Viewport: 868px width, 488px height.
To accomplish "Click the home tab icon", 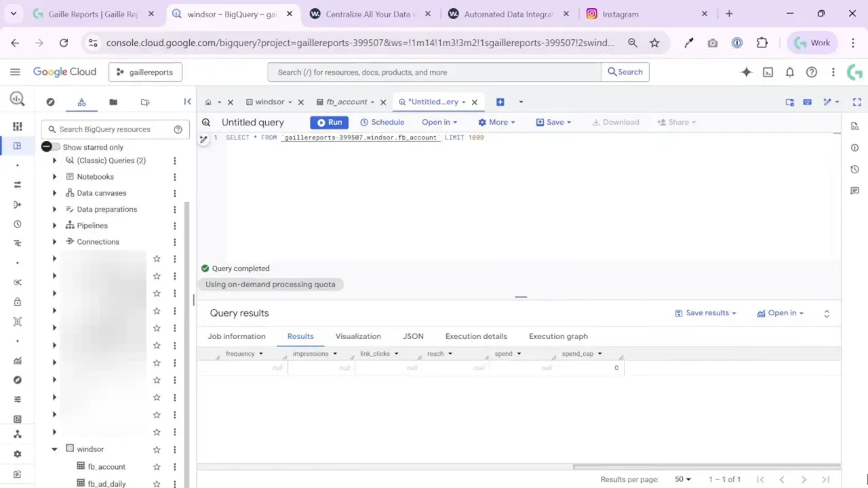I will 208,102.
